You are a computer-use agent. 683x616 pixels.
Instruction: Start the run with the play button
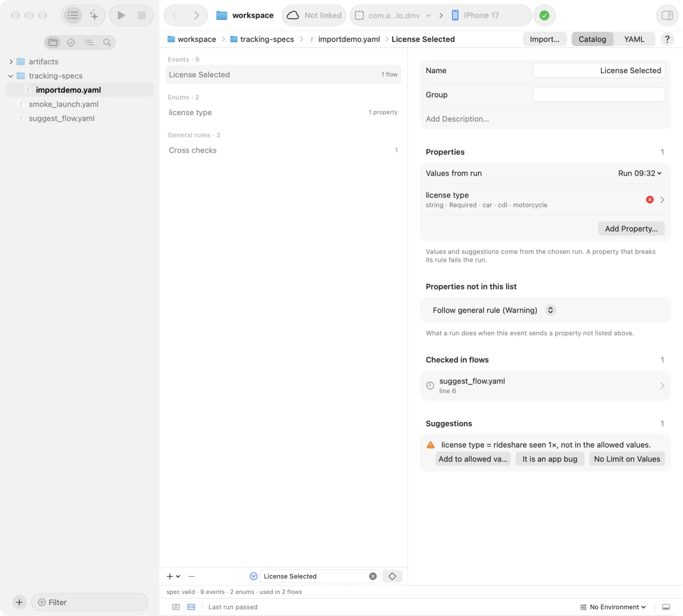[121, 15]
